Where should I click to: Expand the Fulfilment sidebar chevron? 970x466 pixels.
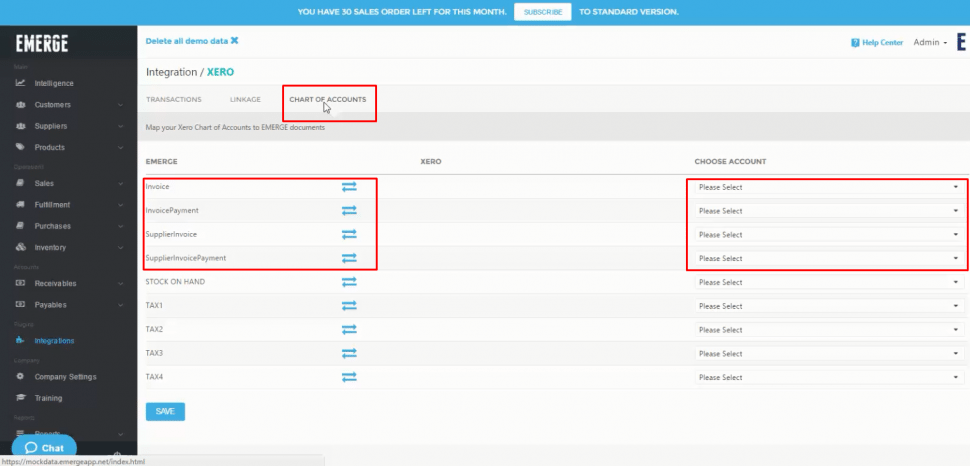121,204
